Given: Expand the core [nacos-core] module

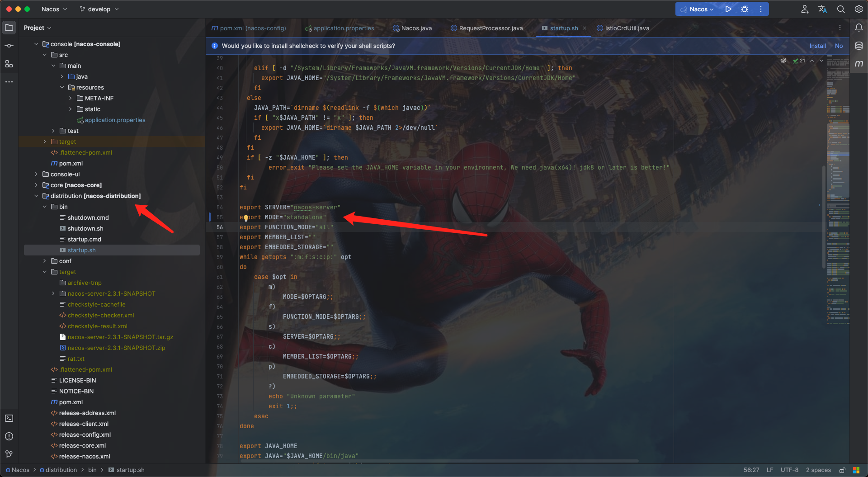Looking at the screenshot, I should [36, 185].
